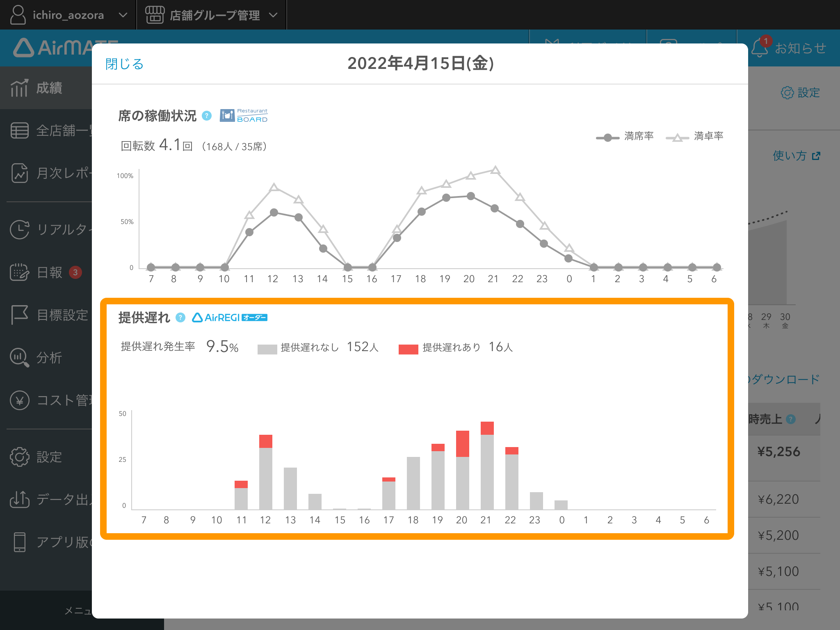
Task: Toggle the 満席率 legend entry
Action: [x=625, y=137]
